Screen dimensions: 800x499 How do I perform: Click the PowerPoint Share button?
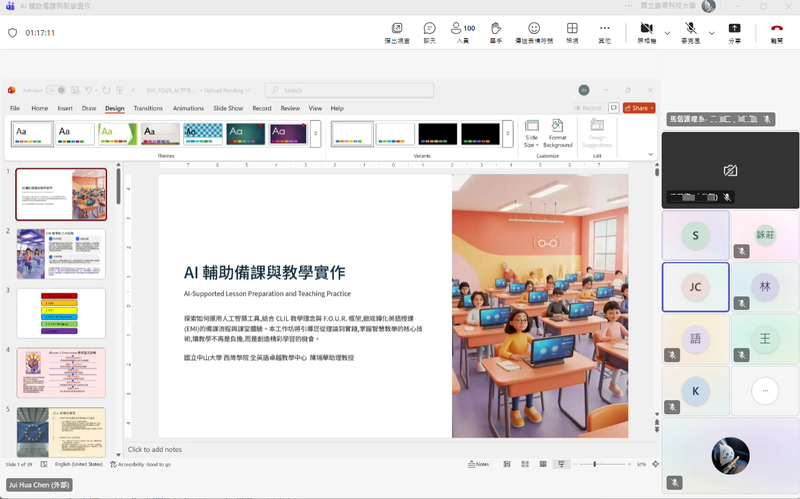638,108
